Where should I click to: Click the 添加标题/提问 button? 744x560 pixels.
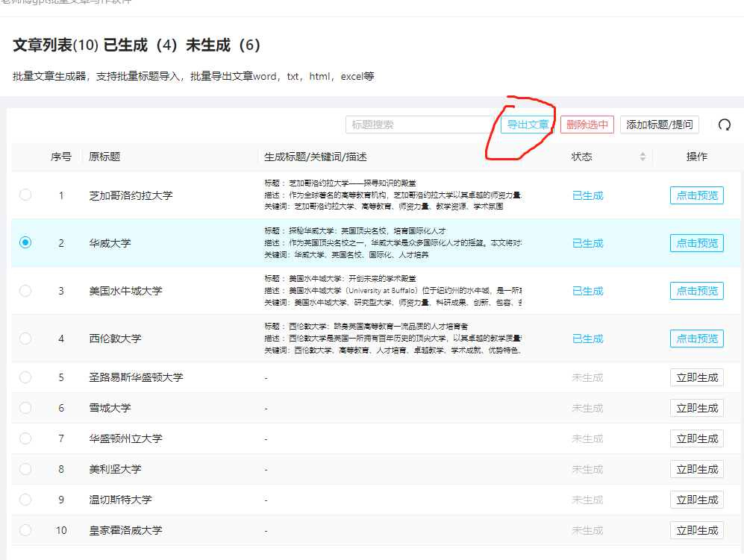click(659, 125)
